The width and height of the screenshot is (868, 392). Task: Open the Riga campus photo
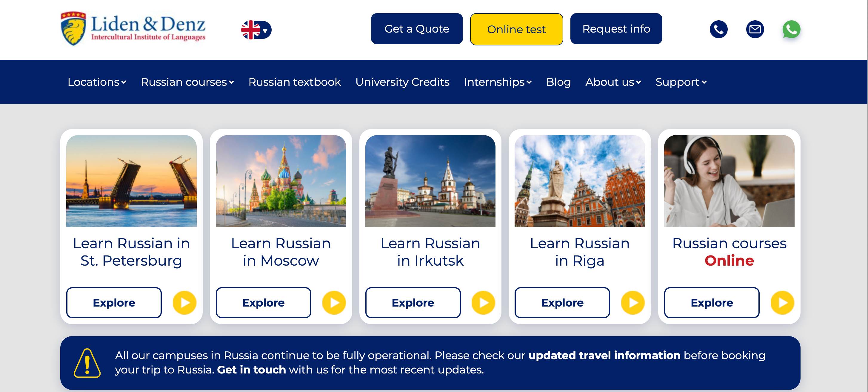(x=580, y=181)
